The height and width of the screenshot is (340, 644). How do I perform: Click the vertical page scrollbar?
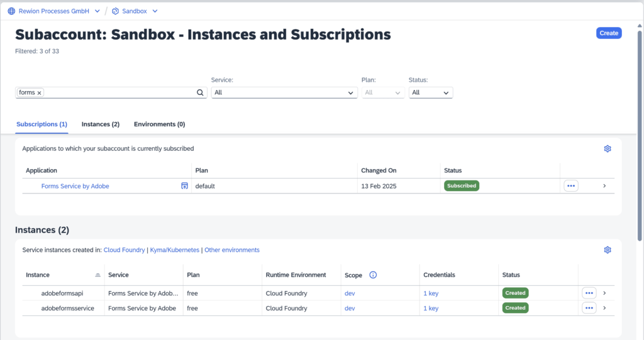pyautogui.click(x=640, y=136)
